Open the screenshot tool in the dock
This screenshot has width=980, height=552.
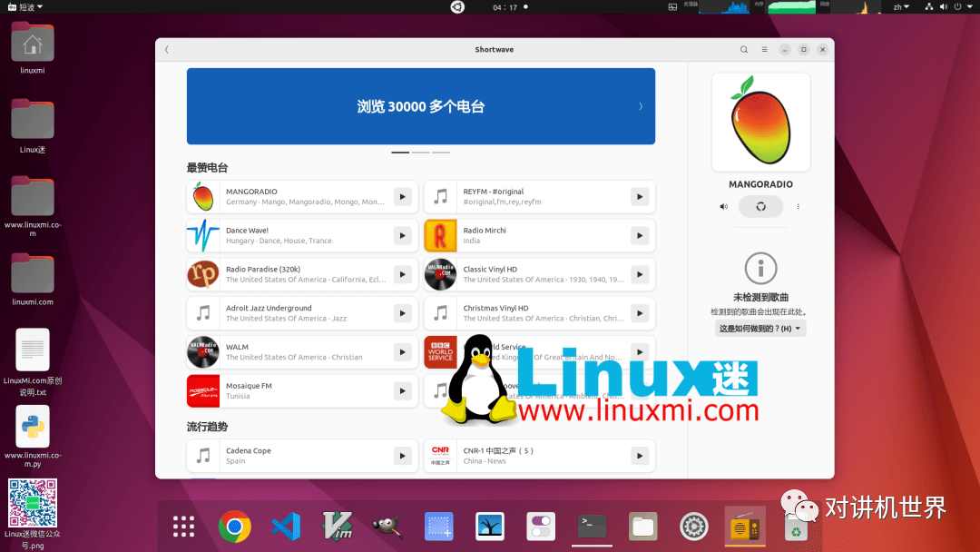tap(439, 527)
